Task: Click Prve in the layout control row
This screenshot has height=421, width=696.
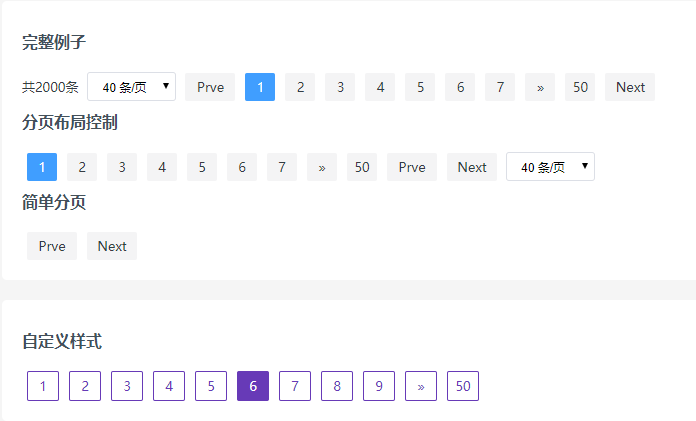Action: (x=412, y=167)
